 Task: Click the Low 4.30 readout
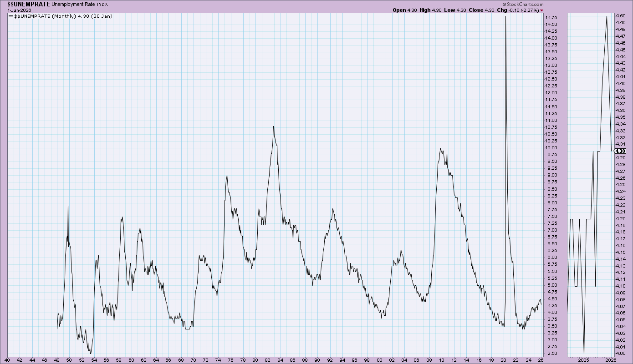point(456,10)
